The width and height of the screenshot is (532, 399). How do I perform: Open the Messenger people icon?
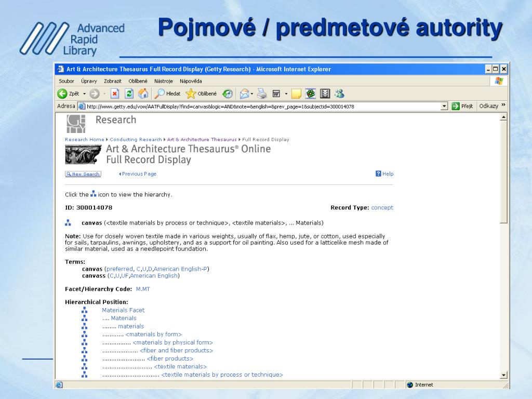coord(339,94)
